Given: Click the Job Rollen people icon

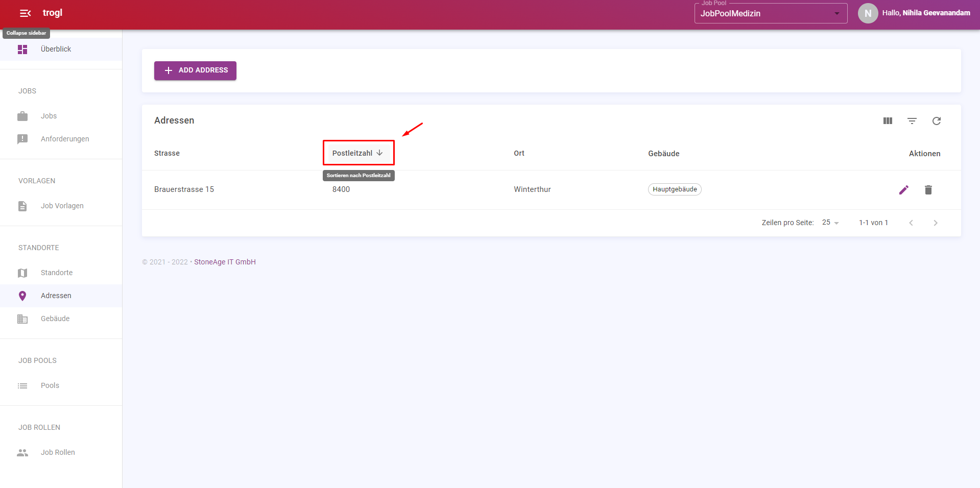Looking at the screenshot, I should (x=22, y=453).
